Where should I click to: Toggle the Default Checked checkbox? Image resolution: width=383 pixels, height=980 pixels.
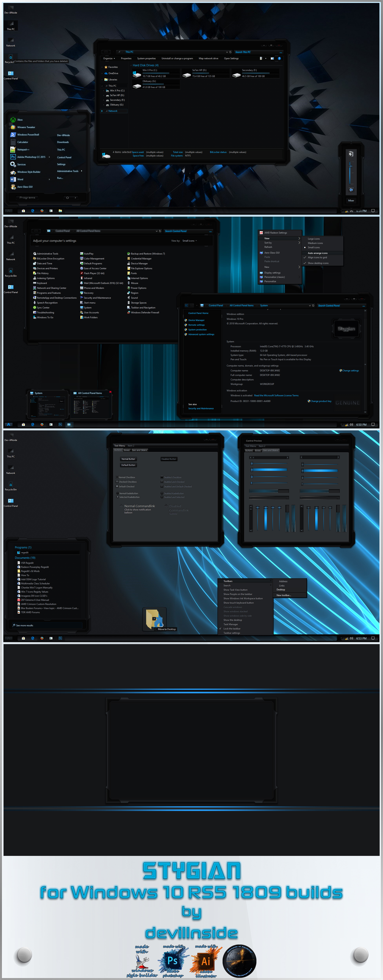pos(117,486)
